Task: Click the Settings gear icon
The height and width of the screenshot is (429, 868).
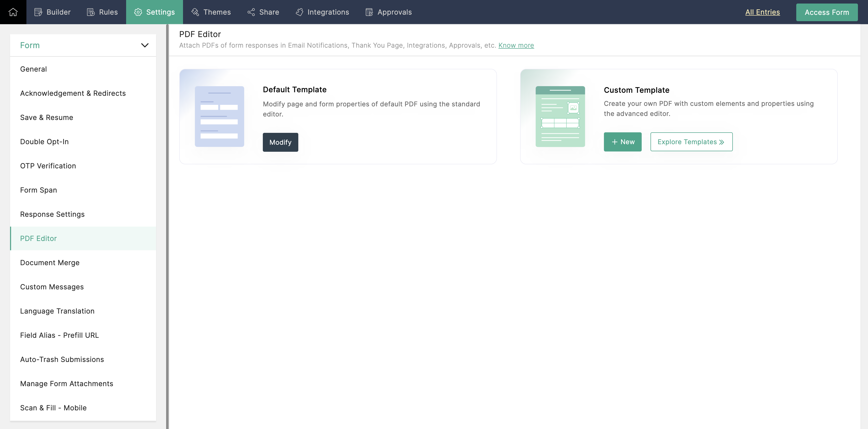Action: (x=138, y=12)
